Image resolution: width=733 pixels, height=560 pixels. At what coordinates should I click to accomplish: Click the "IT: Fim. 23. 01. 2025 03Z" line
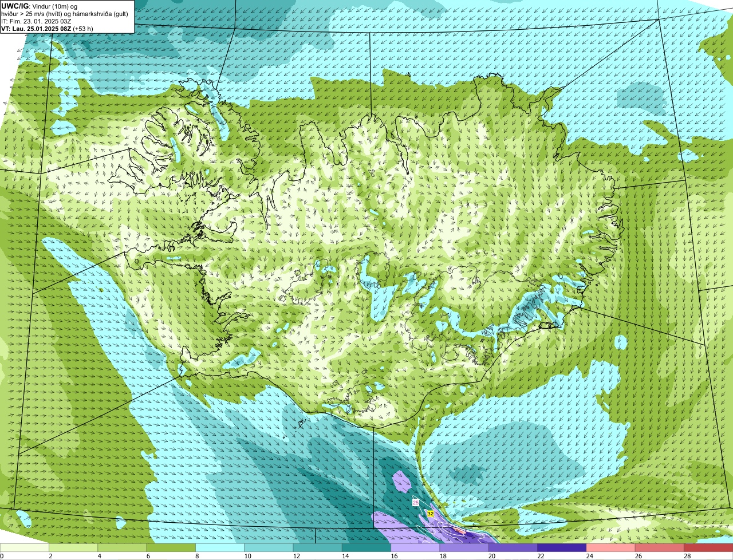pyautogui.click(x=36, y=21)
